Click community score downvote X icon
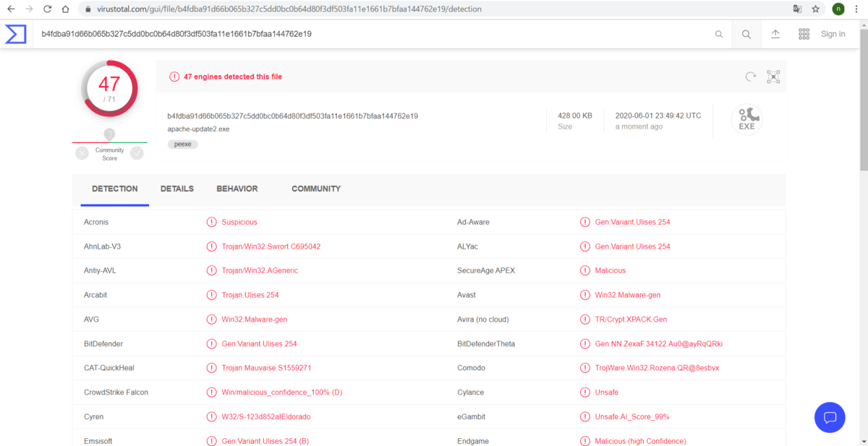 click(82, 153)
